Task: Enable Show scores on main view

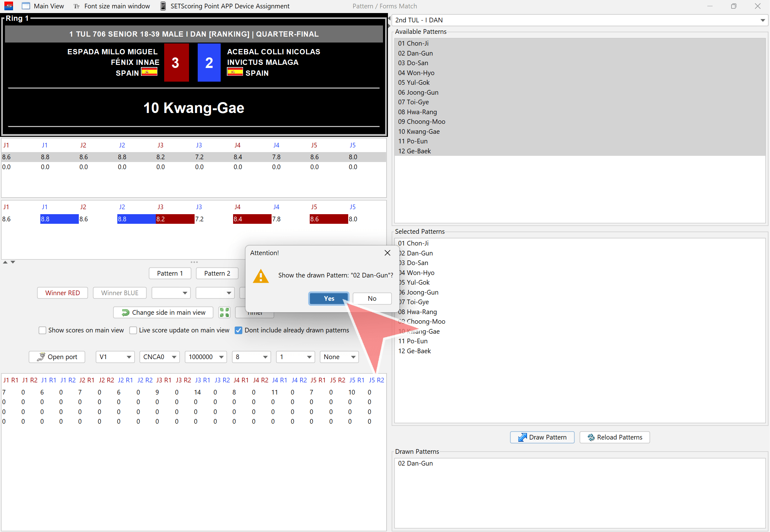Action: 42,330
